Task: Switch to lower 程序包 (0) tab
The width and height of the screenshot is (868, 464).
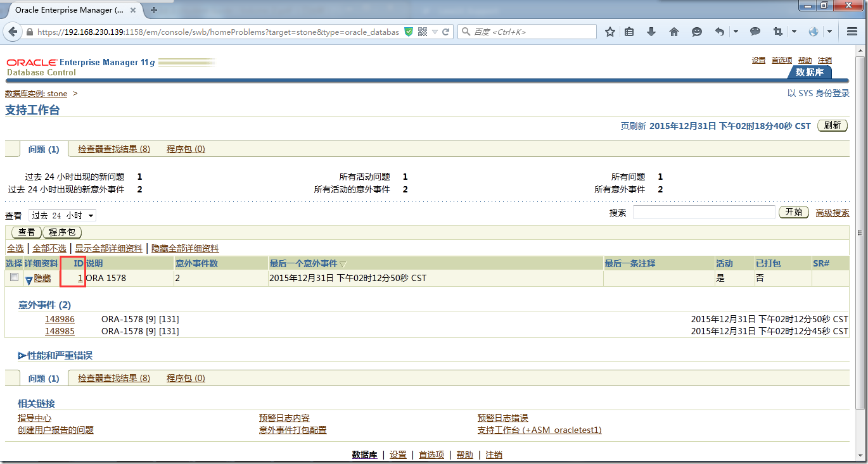Action: (186, 379)
